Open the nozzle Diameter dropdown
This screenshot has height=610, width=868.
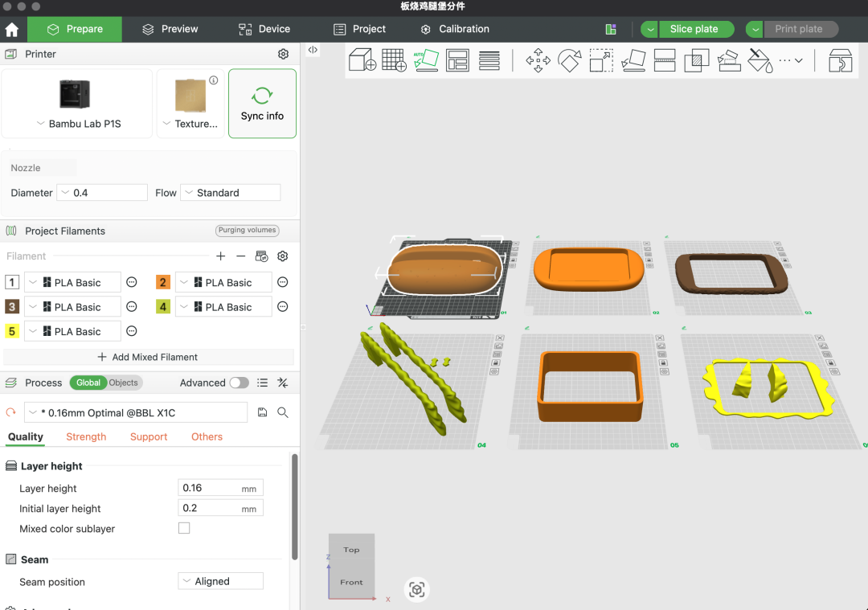pos(102,193)
